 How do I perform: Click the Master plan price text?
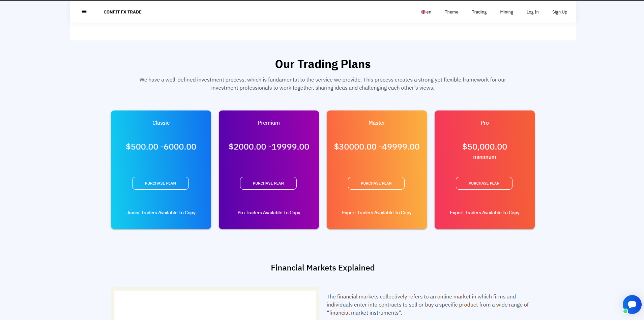pos(377,147)
